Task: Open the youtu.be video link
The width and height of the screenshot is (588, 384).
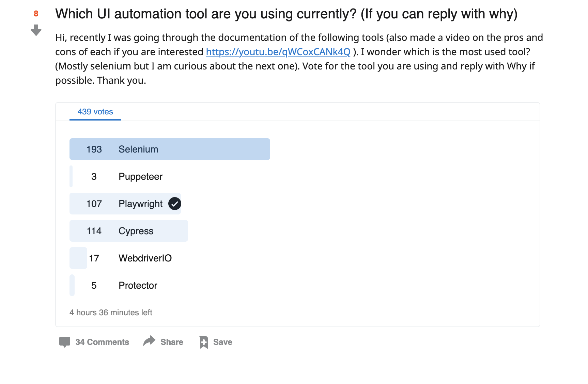Action: click(x=278, y=52)
